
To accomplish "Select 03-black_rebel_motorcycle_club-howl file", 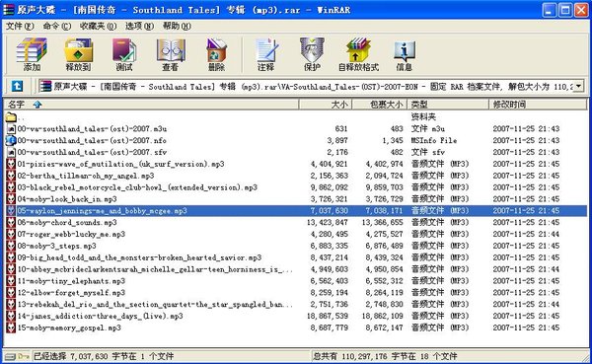I will pos(137,187).
